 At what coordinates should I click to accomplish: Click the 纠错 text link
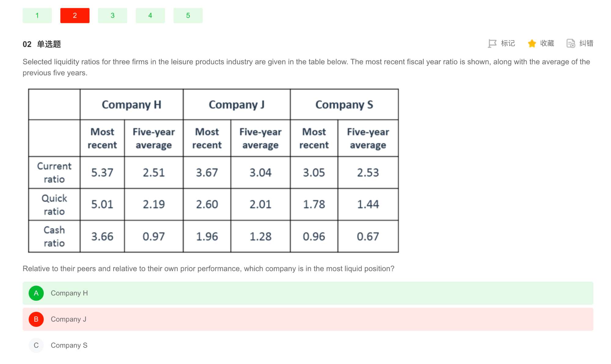[x=586, y=43]
